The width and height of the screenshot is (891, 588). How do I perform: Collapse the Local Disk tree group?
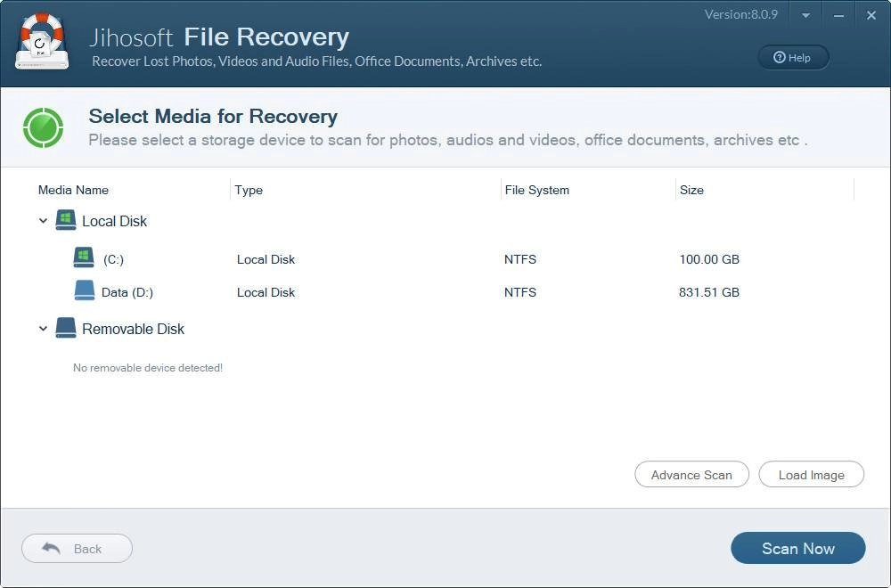(x=43, y=221)
